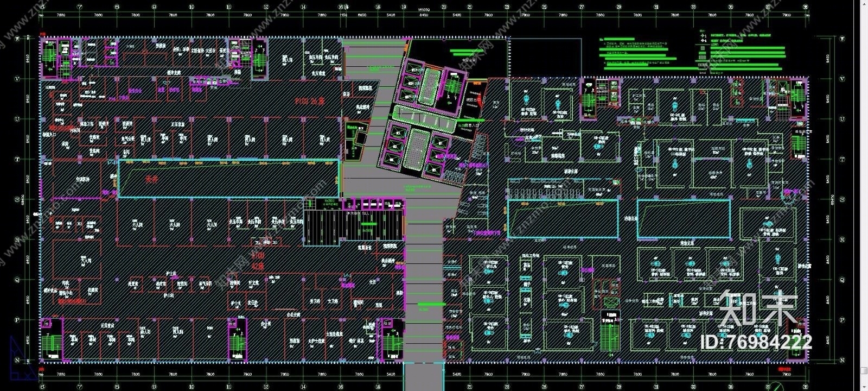Image resolution: width=868 pixels, height=391 pixels.
Task: Select the 161000 overall dimension at top
Action: point(424,9)
